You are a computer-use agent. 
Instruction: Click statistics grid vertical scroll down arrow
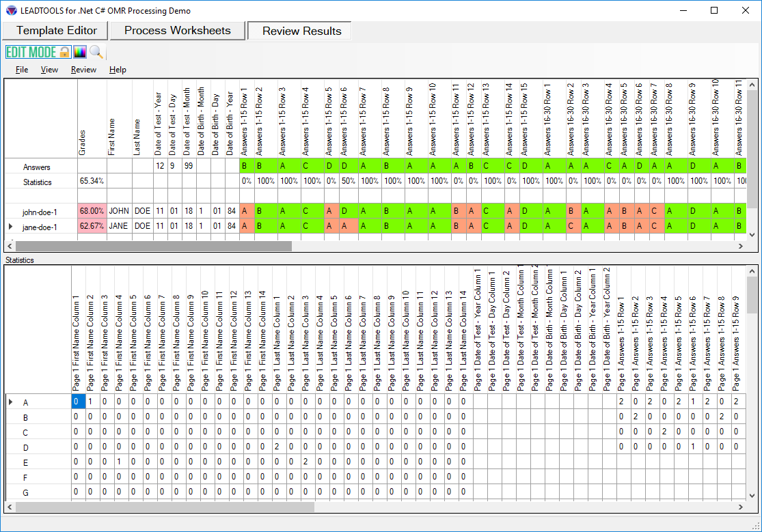(752, 496)
